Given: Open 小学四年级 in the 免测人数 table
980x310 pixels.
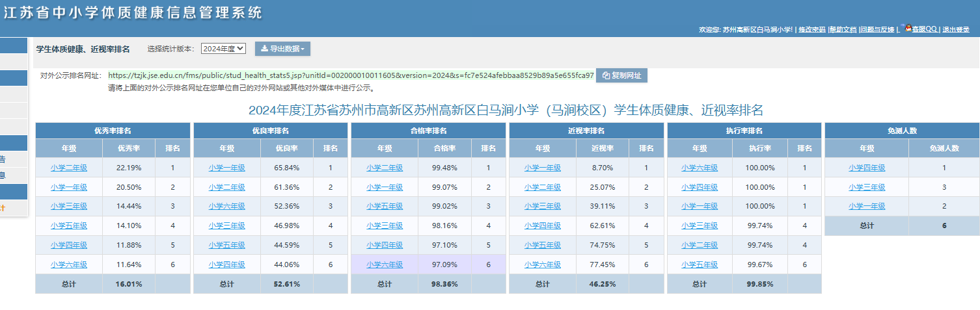Looking at the screenshot, I should (867, 168).
